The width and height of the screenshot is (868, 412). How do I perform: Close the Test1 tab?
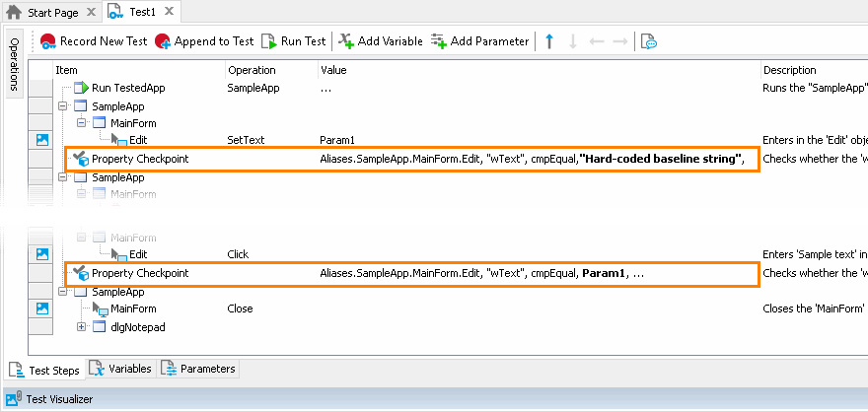[170, 11]
